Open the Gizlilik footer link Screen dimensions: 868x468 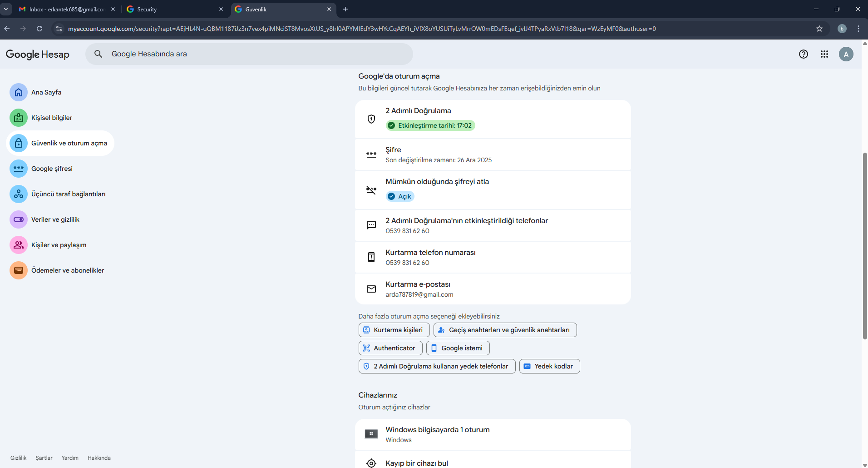point(19,458)
